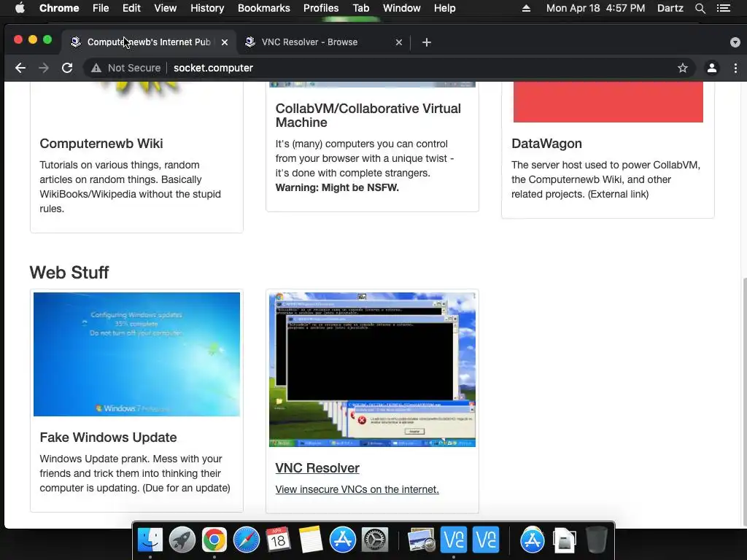747x560 pixels.
Task: Open the Edit menu
Action: tap(131, 8)
